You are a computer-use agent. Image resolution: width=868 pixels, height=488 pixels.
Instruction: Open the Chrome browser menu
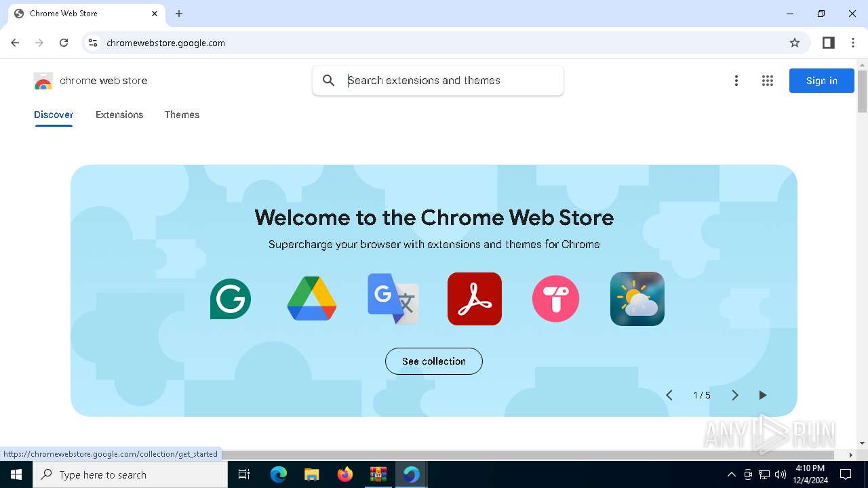[x=853, y=43]
